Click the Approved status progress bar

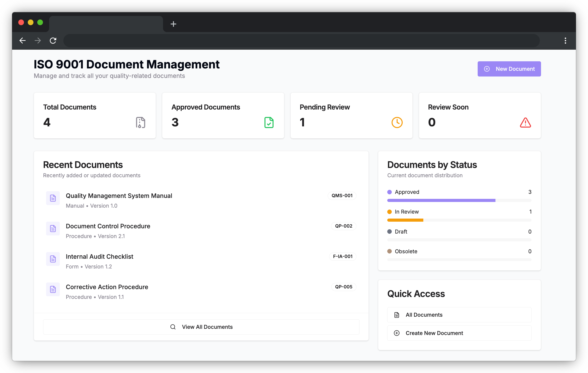point(441,201)
